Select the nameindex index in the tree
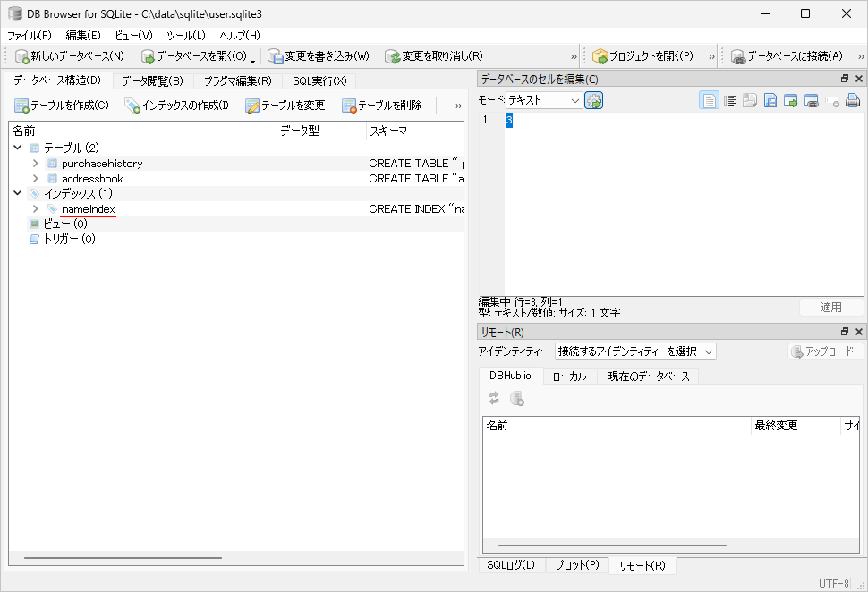Screen dimensions: 868x592 88,209
